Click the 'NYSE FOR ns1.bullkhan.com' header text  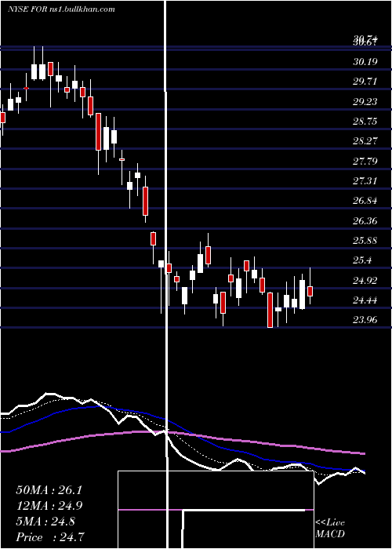[61, 9]
